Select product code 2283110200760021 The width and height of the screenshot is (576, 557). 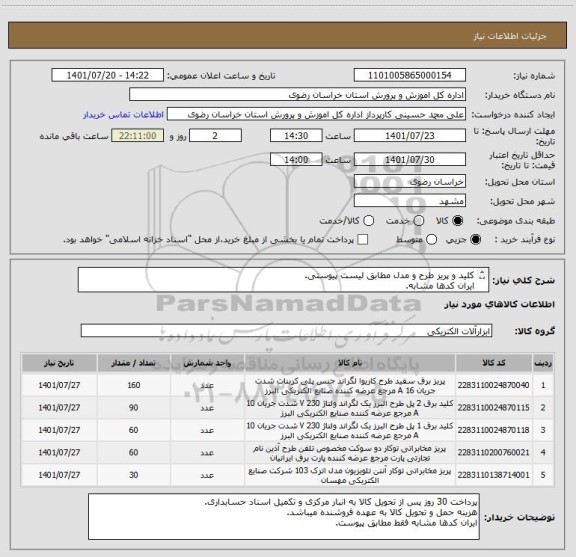(x=493, y=452)
